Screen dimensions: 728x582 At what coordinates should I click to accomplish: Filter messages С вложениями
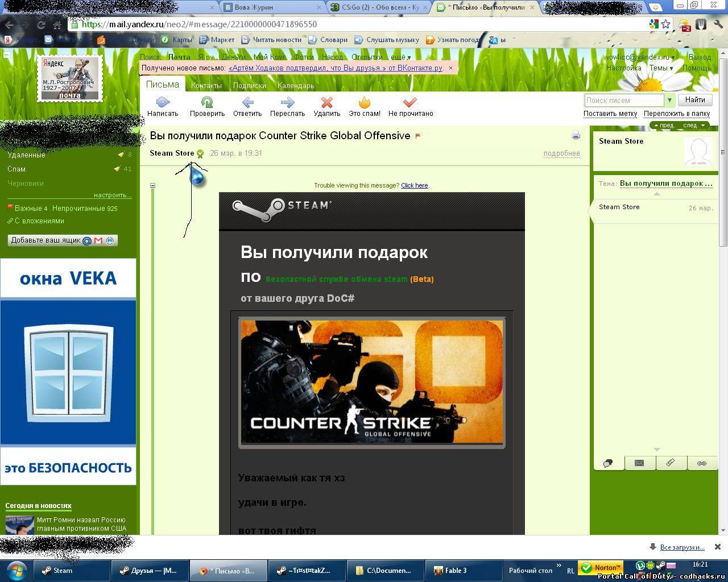[x=39, y=221]
